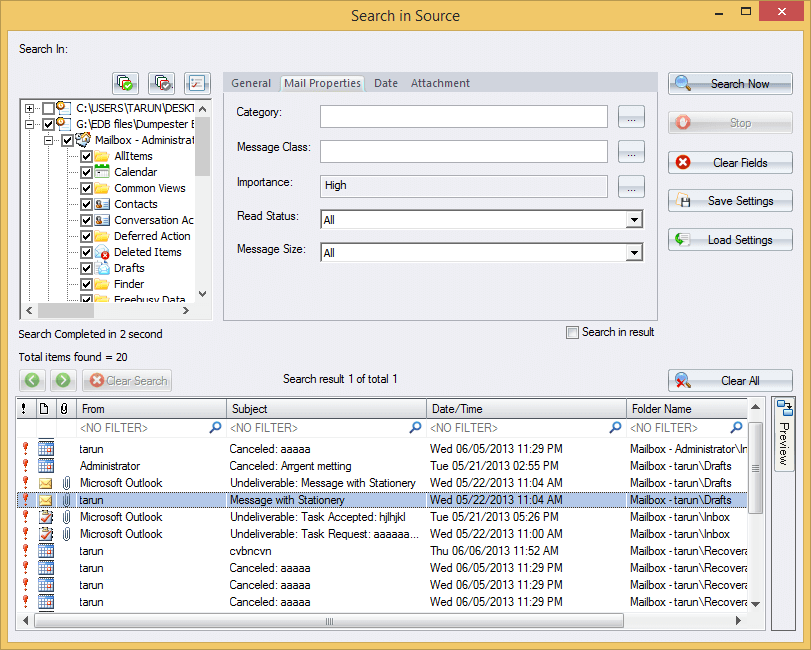Uncheck the Deleted Items folder
This screenshot has width=811, height=650.
coord(86,252)
